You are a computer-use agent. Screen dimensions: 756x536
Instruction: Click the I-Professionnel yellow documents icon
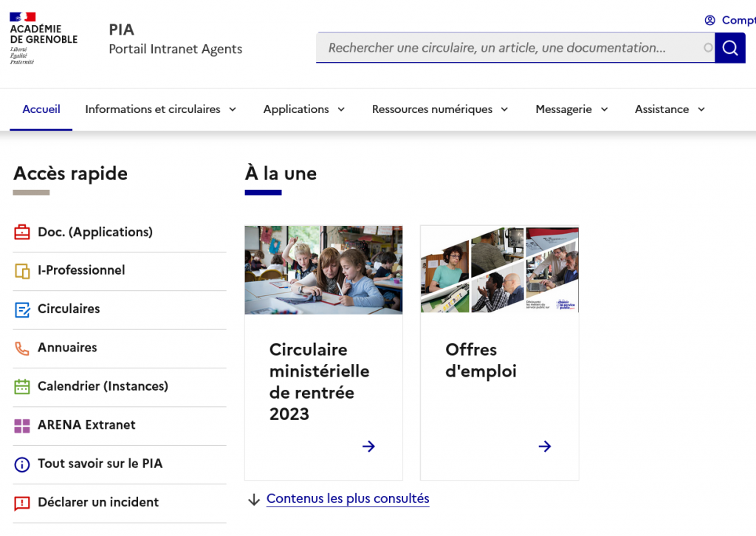tap(22, 271)
